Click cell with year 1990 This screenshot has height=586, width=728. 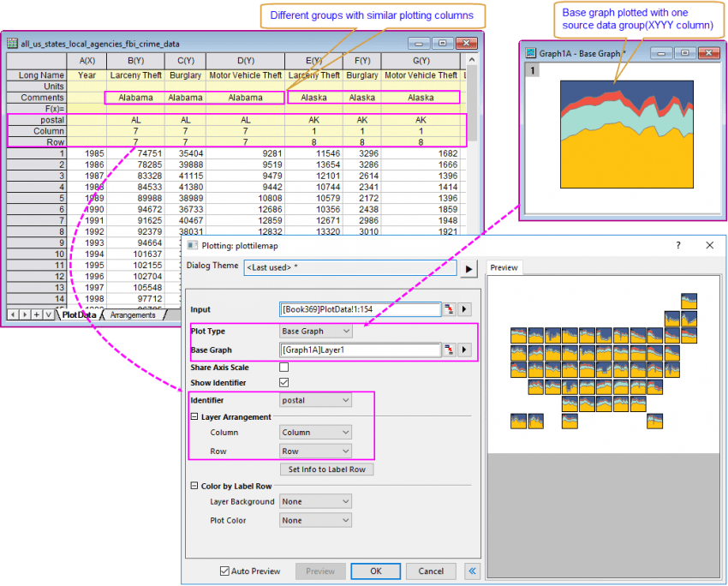(87, 209)
